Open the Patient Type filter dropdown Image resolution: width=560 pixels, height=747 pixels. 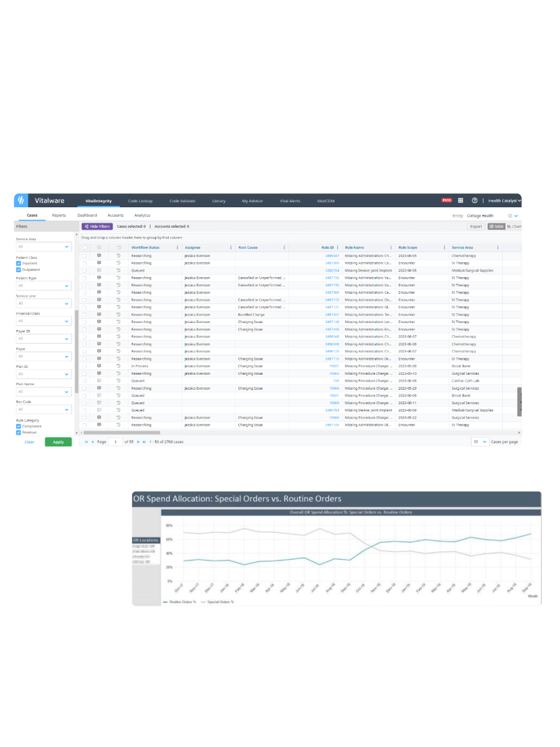(44, 286)
